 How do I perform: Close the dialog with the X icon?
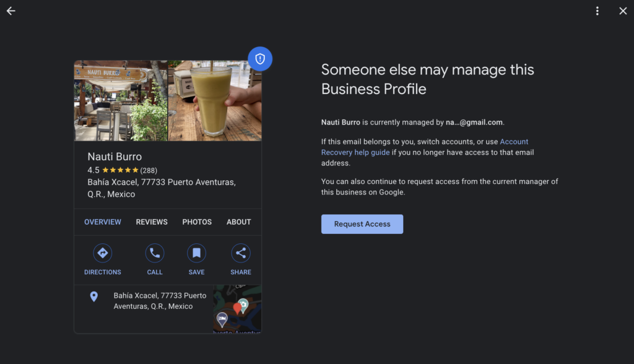[x=623, y=11]
